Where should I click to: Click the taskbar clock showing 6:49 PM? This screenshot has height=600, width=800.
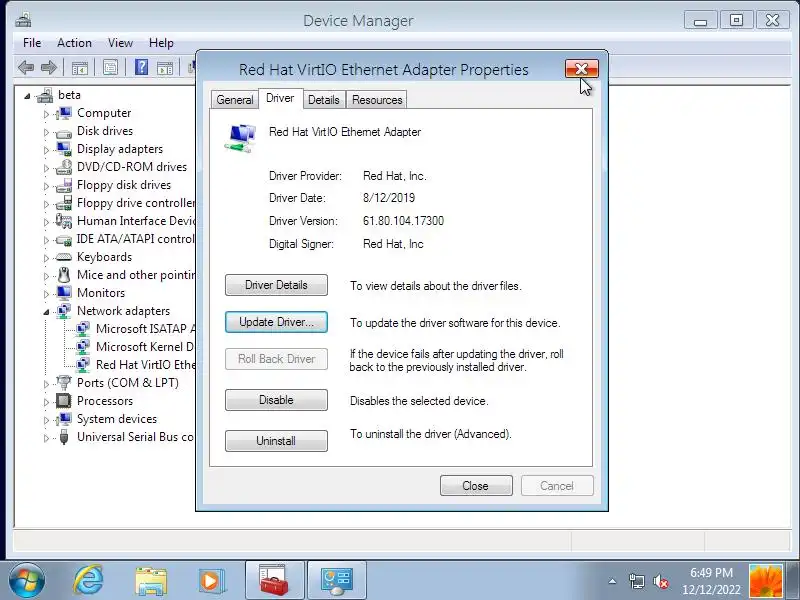pos(711,581)
